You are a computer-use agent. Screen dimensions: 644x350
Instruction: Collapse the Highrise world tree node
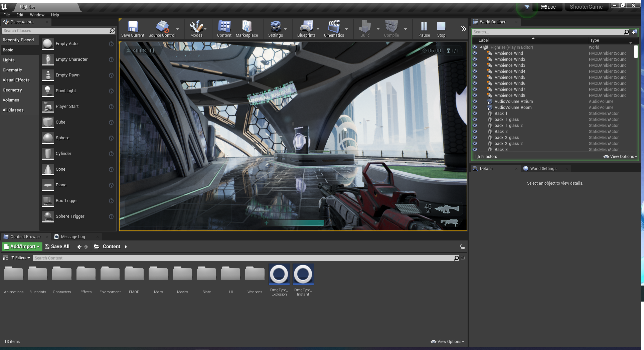481,47
